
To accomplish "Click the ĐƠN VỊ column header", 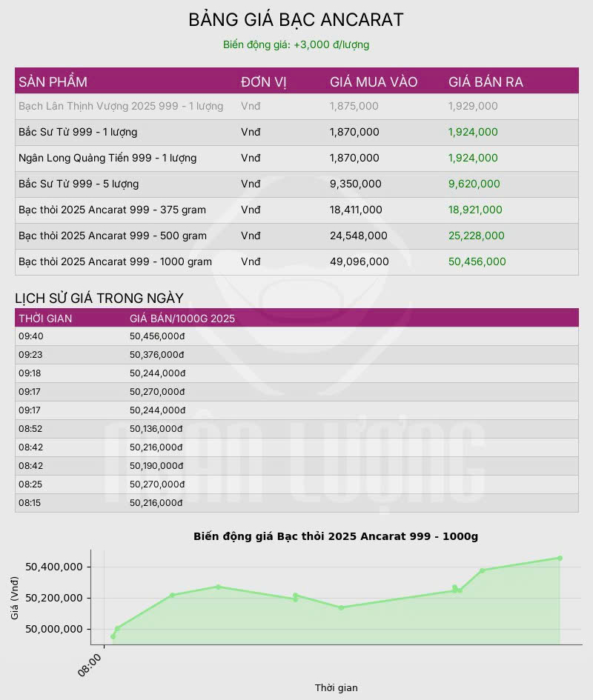I will coord(263,81).
